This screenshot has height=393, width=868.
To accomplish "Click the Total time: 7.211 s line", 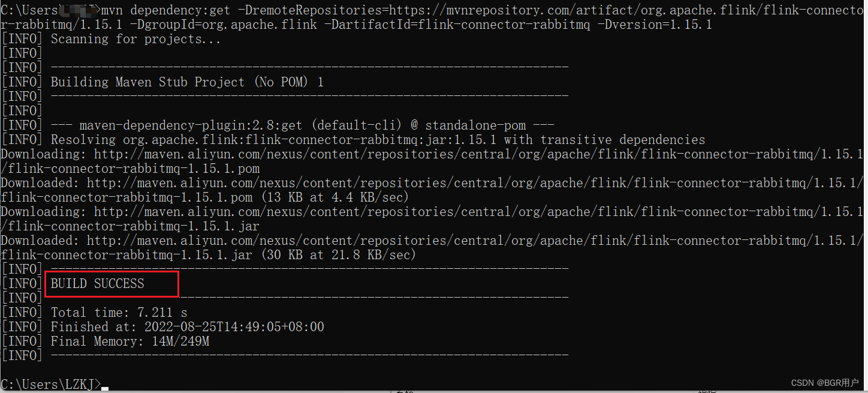I will [x=119, y=313].
